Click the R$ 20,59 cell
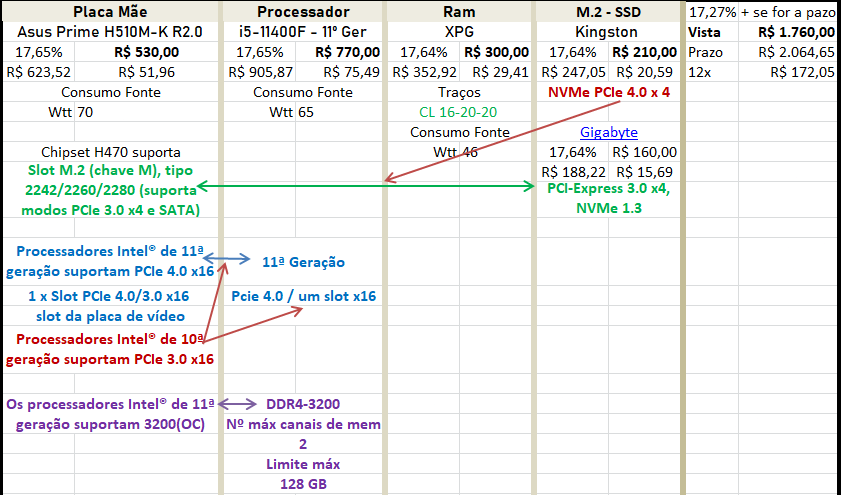 pyautogui.click(x=645, y=72)
